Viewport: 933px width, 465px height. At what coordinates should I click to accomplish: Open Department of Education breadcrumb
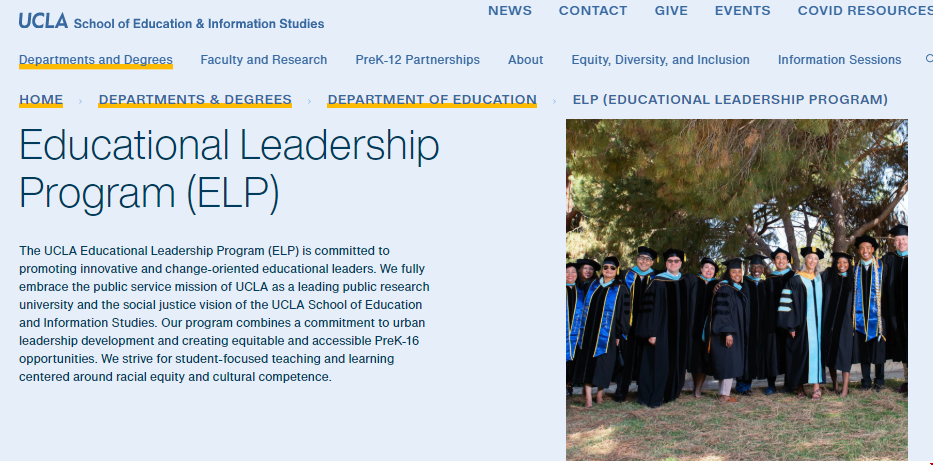[432, 100]
